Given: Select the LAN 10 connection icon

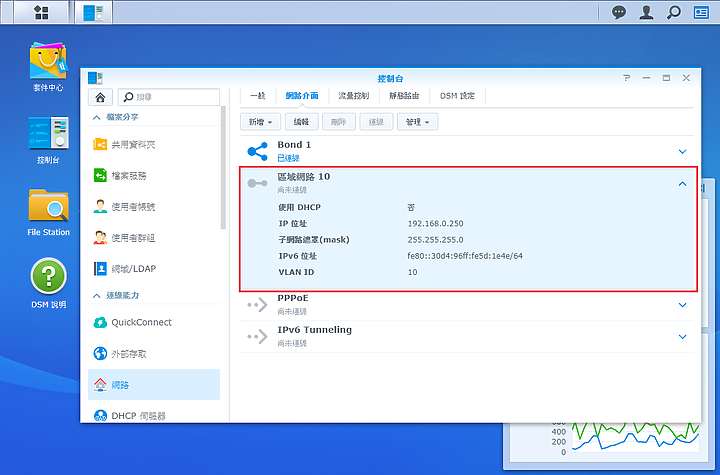Looking at the screenshot, I should pos(257,183).
